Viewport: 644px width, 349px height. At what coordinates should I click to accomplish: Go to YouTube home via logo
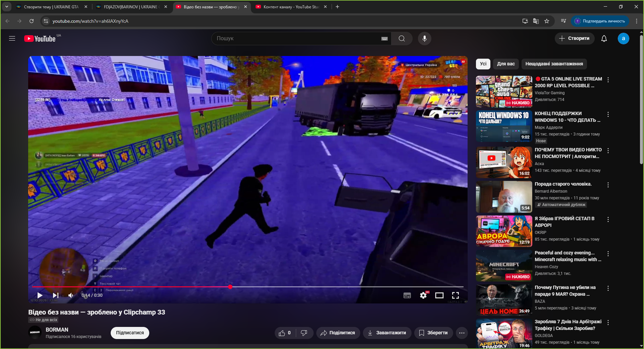[40, 38]
